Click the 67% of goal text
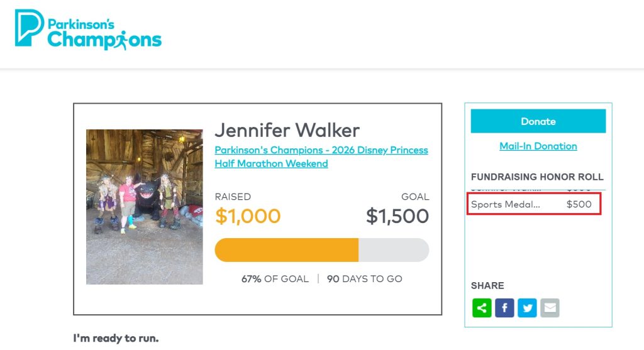 (275, 278)
